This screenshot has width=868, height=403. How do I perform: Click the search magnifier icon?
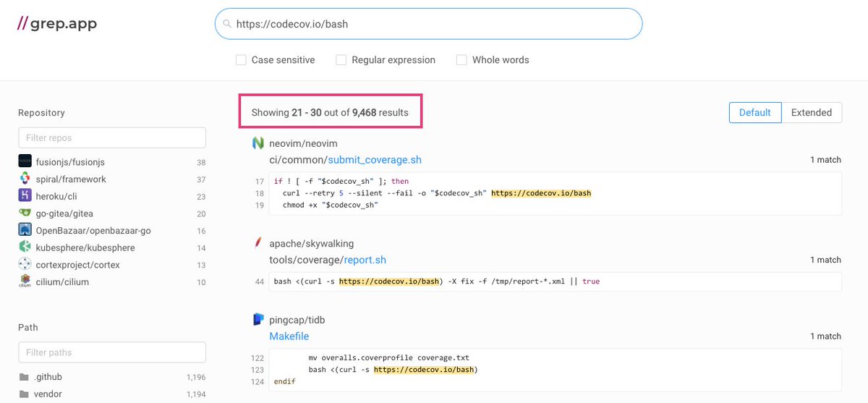(x=227, y=24)
